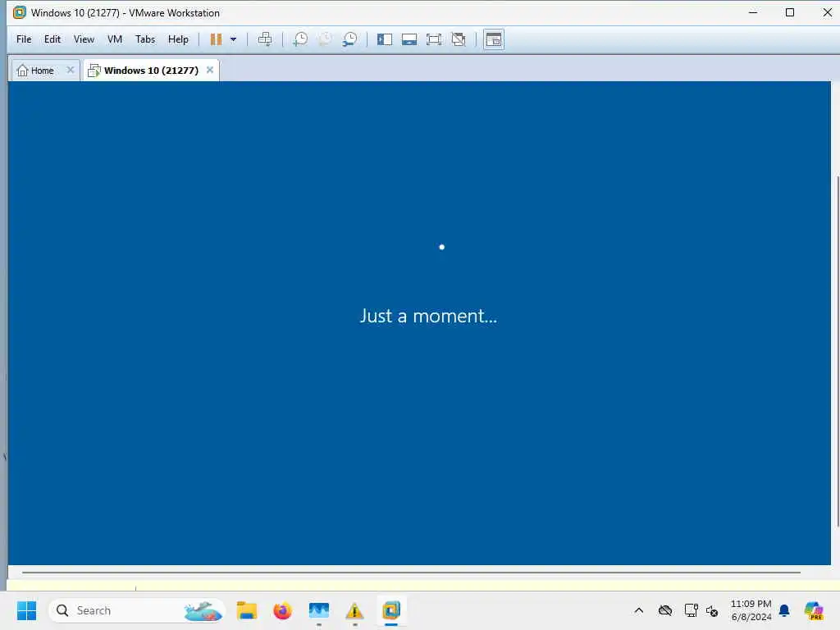The width and height of the screenshot is (840, 630).
Task: Close the Home tab
Action: (x=71, y=70)
